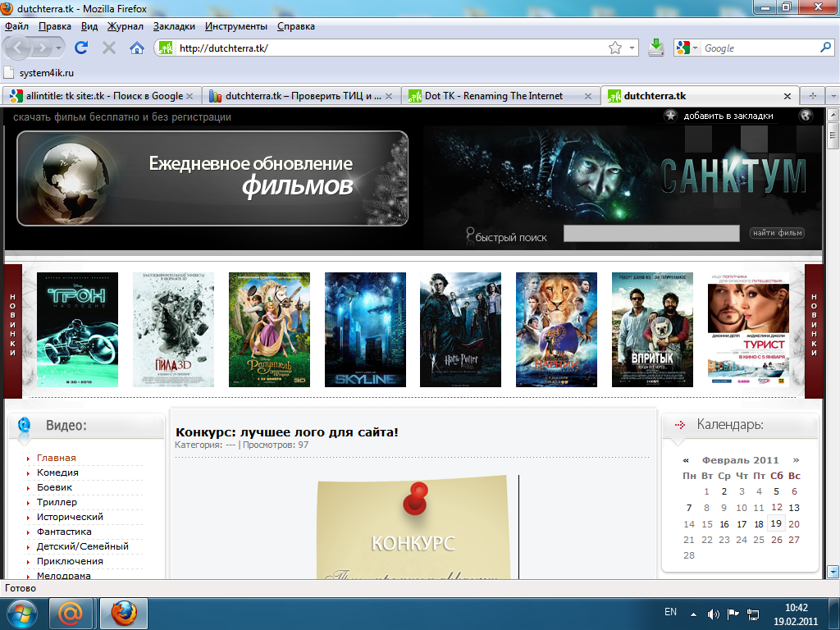840x630 pixels.
Task: Open the Впритык movie poster
Action: [x=652, y=330]
